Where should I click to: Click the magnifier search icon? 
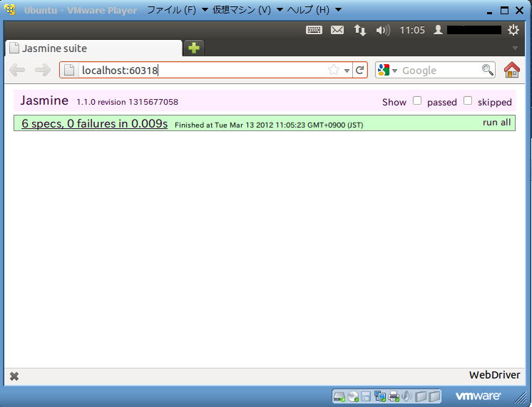488,70
